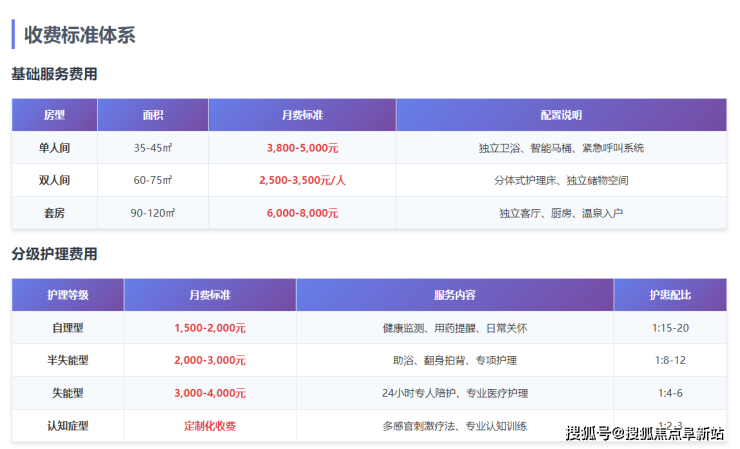Select the "双人间" room type cell
Image resolution: width=740 pixels, height=449 pixels.
click(54, 181)
